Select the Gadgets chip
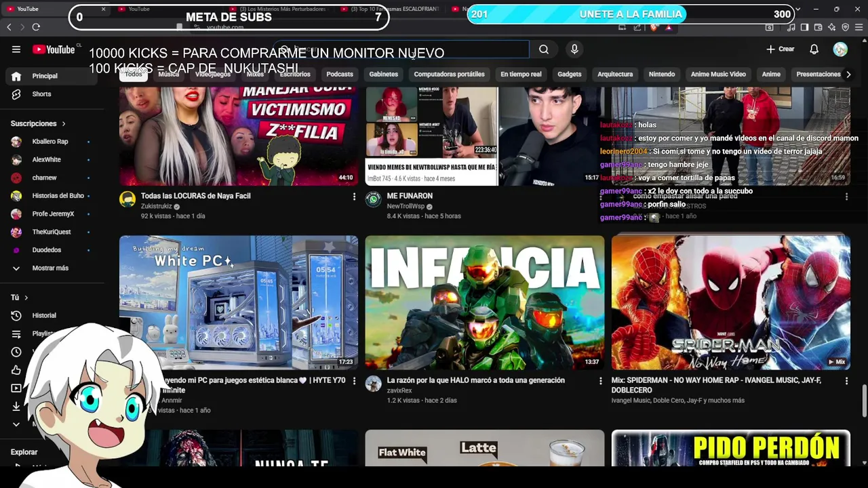Screen dimensions: 868x488 point(570,75)
